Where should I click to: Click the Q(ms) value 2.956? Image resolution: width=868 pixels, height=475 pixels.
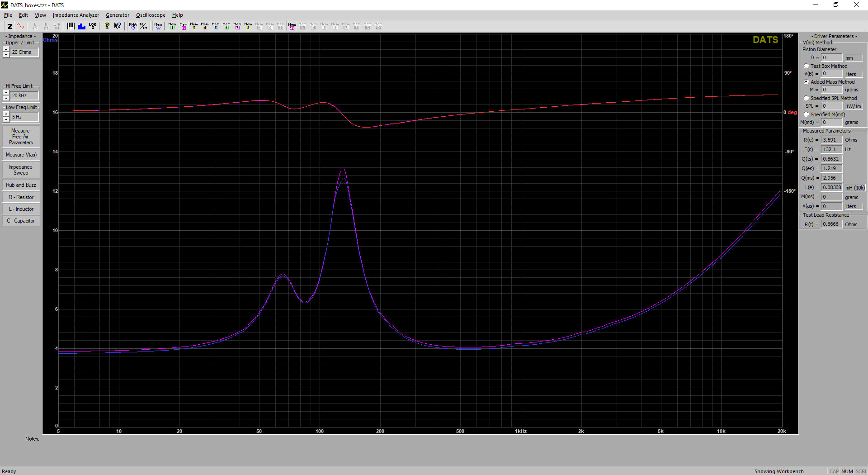[832, 178]
